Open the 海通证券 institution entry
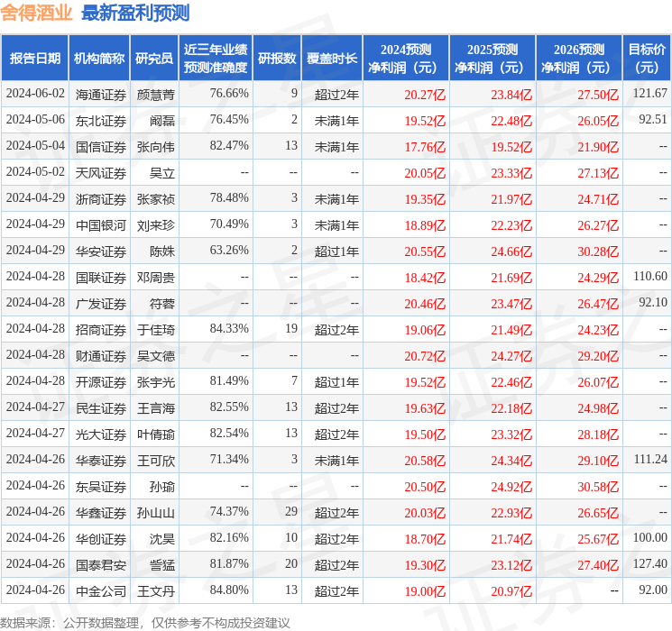Viewport: 672px width, 631px height. coord(101,94)
